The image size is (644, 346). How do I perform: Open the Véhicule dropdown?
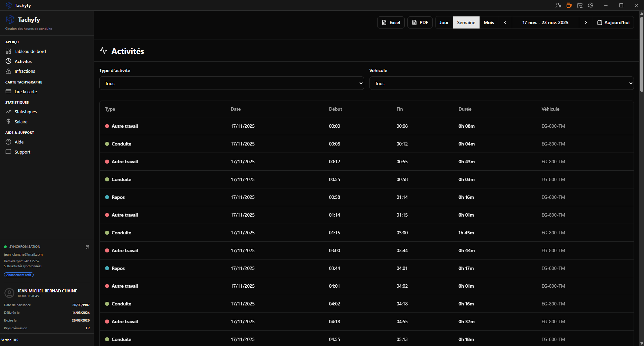point(501,83)
